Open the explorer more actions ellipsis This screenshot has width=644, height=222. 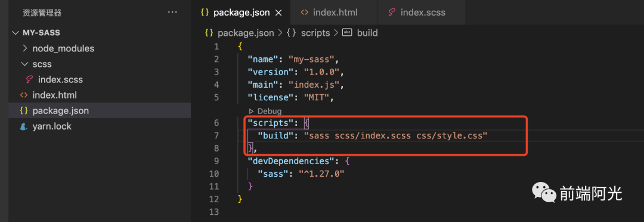(172, 13)
